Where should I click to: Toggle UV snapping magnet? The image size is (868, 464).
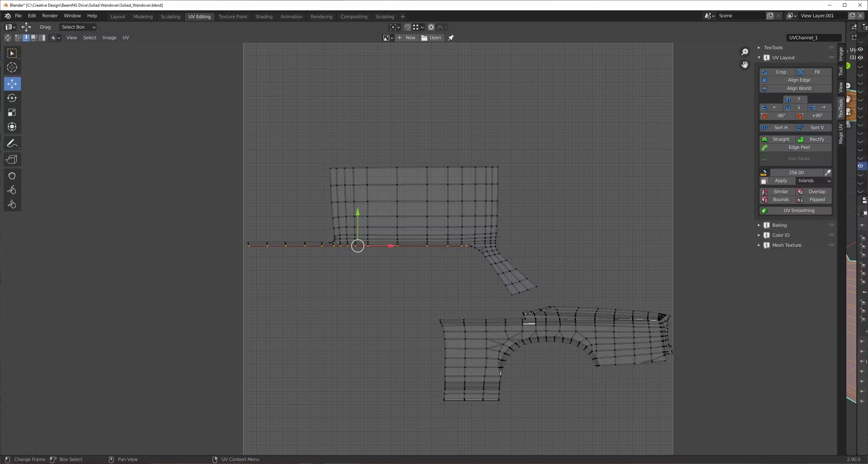(x=407, y=27)
